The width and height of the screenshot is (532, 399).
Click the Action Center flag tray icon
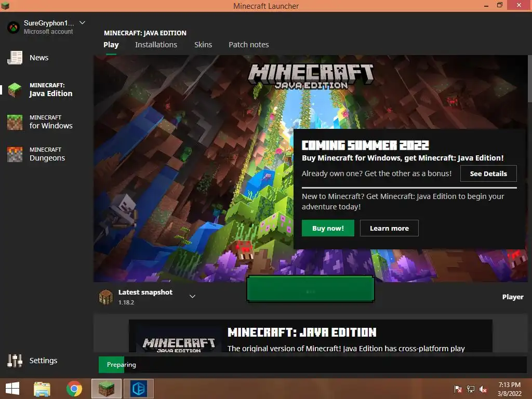pos(458,389)
